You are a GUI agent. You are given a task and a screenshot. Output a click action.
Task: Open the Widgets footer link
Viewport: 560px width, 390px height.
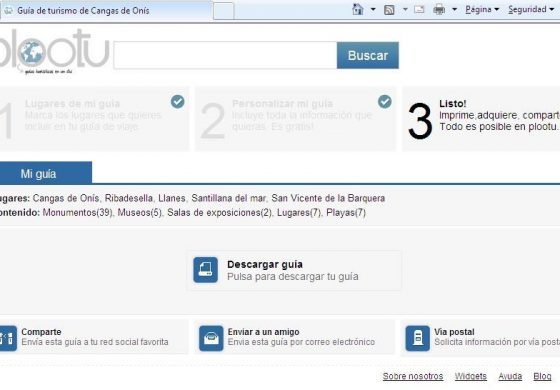[471, 376]
